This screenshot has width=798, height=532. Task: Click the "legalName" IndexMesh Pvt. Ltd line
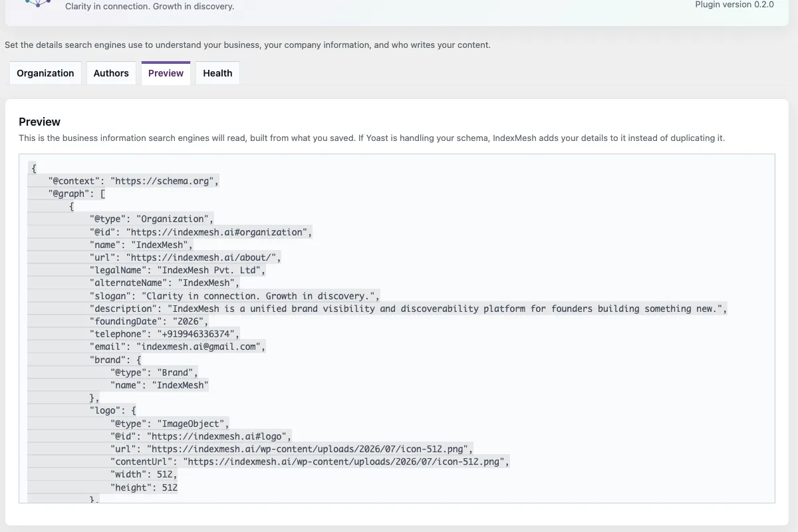pos(178,270)
